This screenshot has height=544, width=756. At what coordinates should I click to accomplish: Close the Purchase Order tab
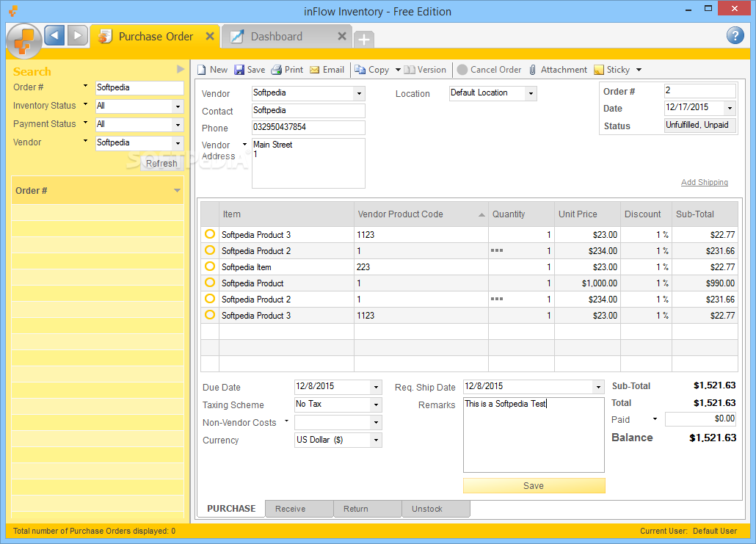pos(210,36)
